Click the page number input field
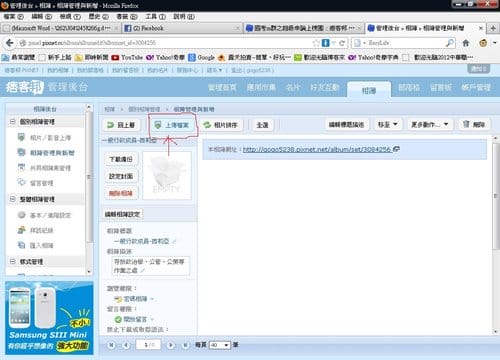Screen dimensions: 500x360 pos(148,345)
